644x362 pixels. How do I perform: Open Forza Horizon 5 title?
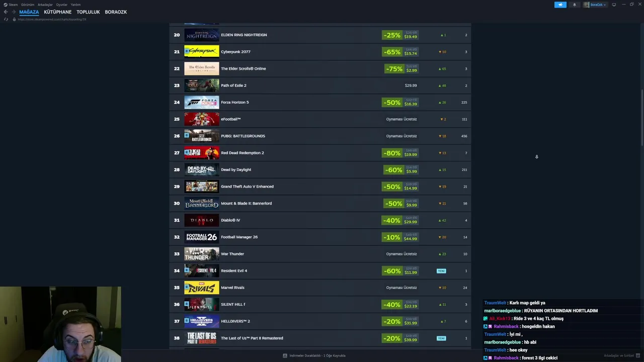[235, 102]
